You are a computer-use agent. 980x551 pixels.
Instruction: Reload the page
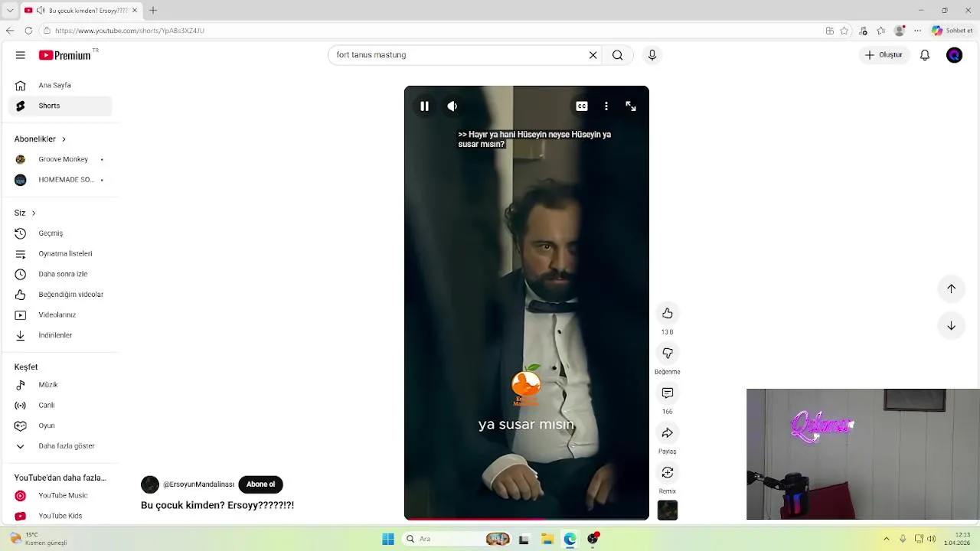28,31
